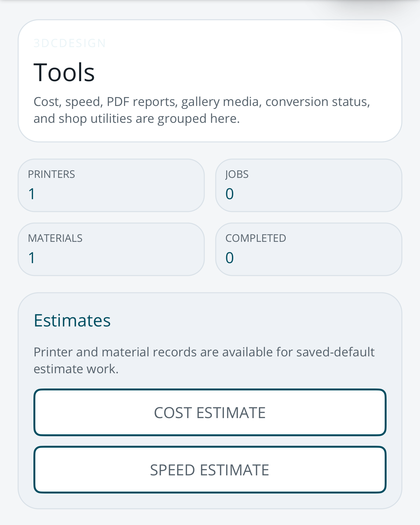Click the JOBS label text
This screenshot has height=525, width=420.
pyautogui.click(x=237, y=174)
